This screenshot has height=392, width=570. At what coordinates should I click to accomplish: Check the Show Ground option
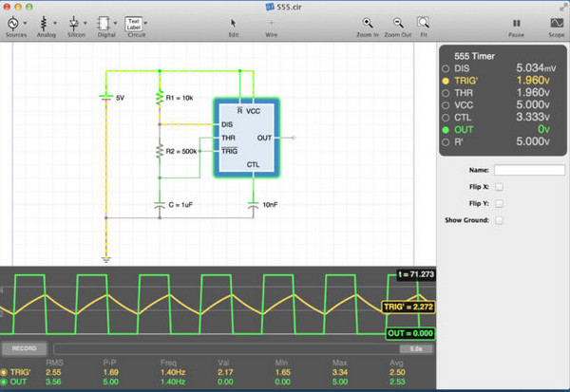point(500,220)
